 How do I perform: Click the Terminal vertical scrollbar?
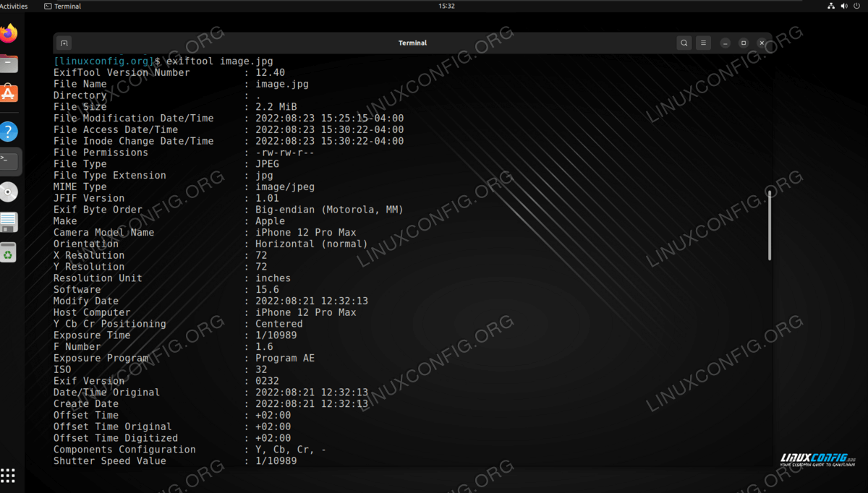click(x=770, y=226)
